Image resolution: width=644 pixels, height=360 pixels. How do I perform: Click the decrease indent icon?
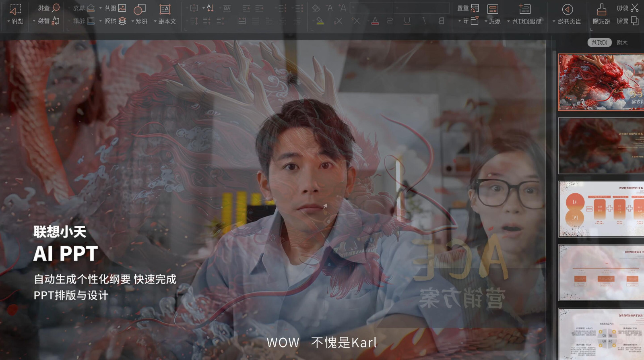click(259, 8)
